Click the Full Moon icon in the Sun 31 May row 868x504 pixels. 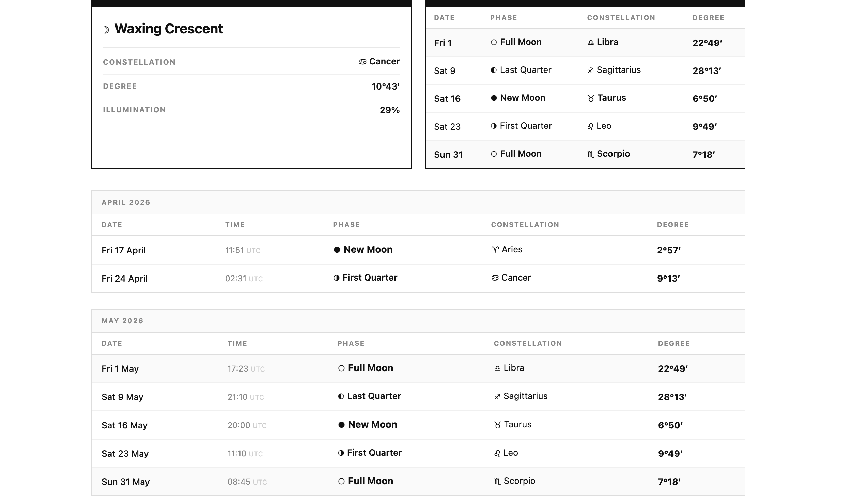pyautogui.click(x=341, y=481)
